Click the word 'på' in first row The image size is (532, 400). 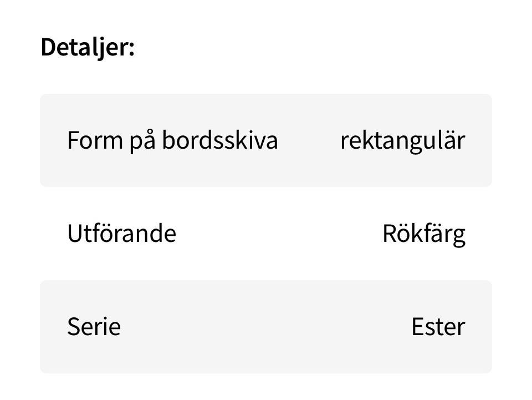coord(142,142)
